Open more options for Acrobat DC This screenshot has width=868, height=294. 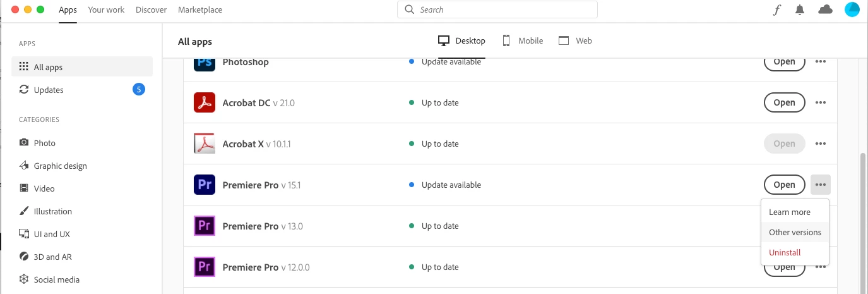click(x=821, y=102)
